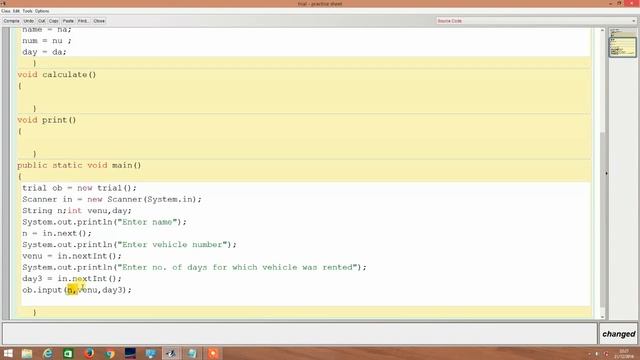640x360 pixels.
Task: Click the line with "Enter vehicle number"
Action: click(129, 245)
